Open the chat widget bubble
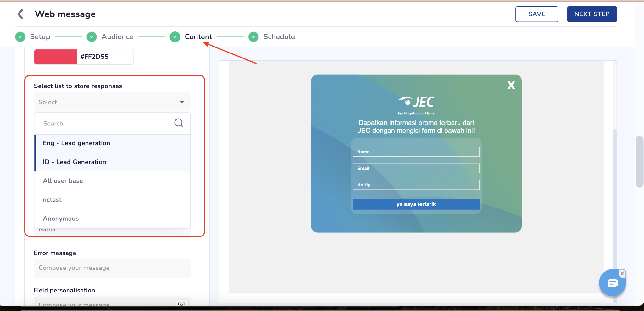Screen dimensions: 644x311 point(612,283)
